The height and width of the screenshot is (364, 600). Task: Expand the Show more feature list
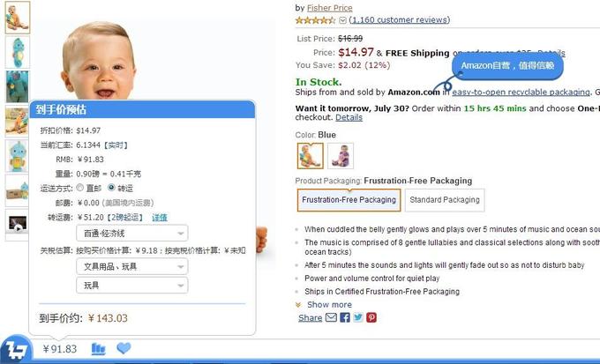[x=329, y=304]
